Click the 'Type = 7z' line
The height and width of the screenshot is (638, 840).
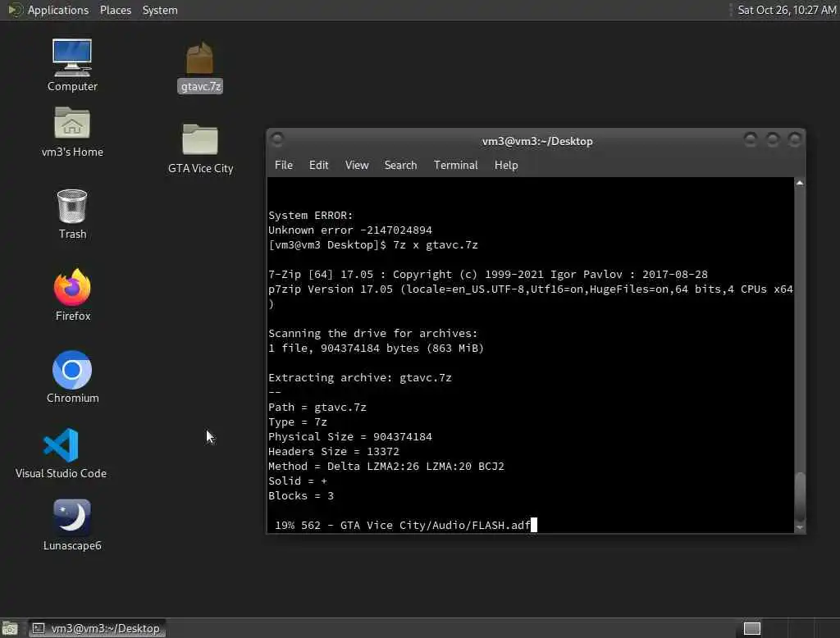tap(297, 422)
